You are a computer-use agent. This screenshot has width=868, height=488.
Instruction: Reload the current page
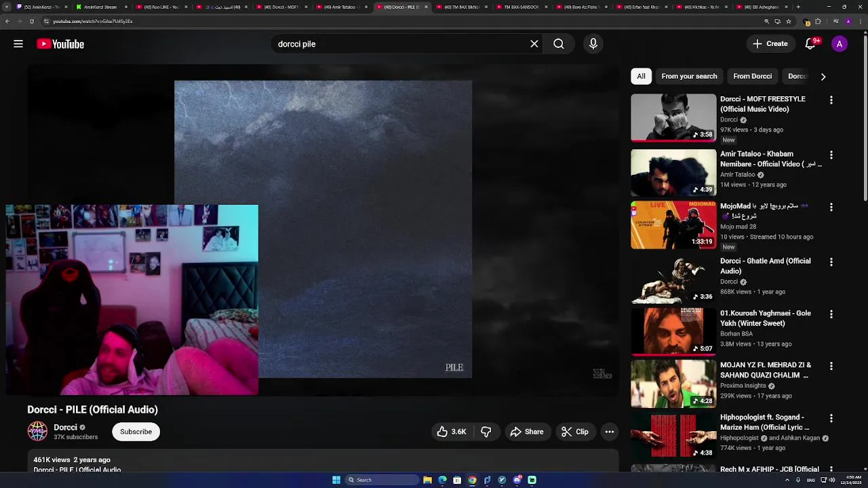click(31, 21)
